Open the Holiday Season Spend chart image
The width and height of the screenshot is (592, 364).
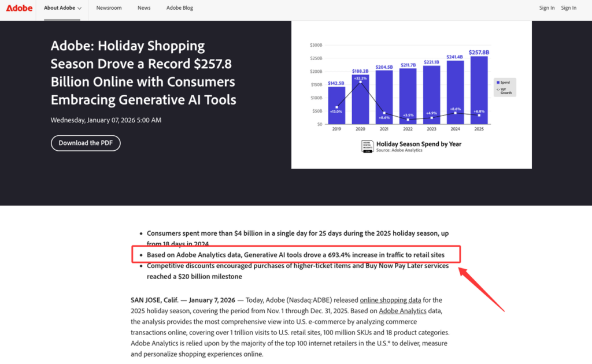tap(411, 95)
